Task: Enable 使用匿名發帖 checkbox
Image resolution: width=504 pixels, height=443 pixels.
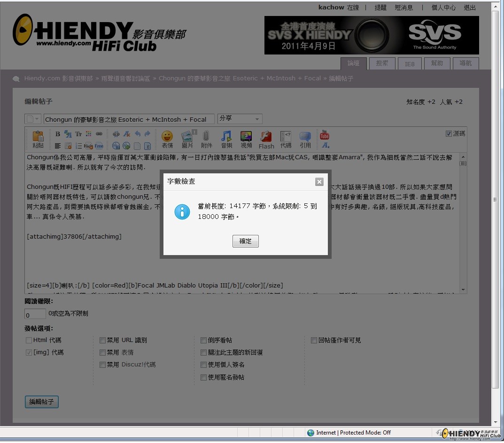Action: point(203,377)
